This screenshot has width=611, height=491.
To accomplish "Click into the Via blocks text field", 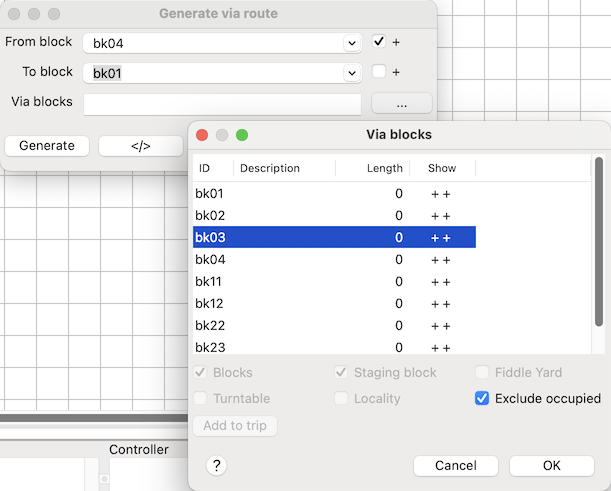I will click(222, 103).
